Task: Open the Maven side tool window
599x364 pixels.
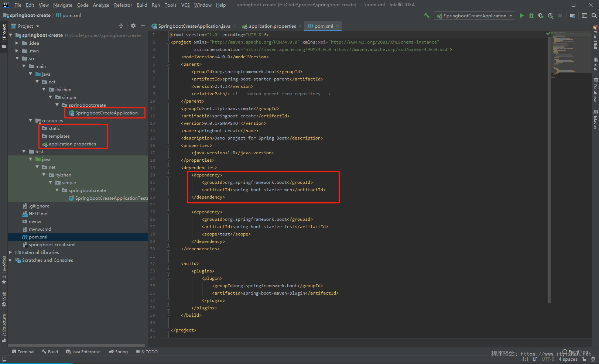Action: point(595,119)
